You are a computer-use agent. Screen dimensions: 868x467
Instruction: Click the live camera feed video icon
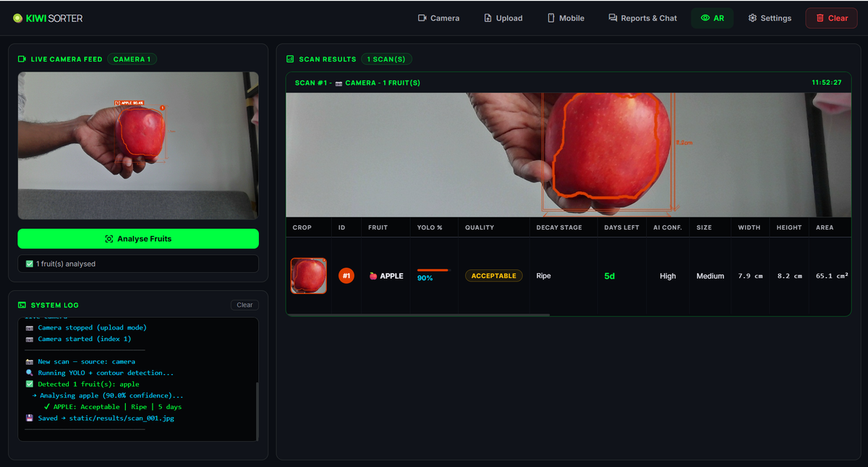click(x=22, y=59)
